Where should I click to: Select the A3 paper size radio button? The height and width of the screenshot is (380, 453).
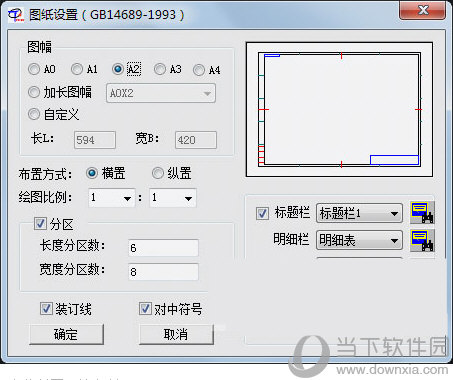[160, 69]
